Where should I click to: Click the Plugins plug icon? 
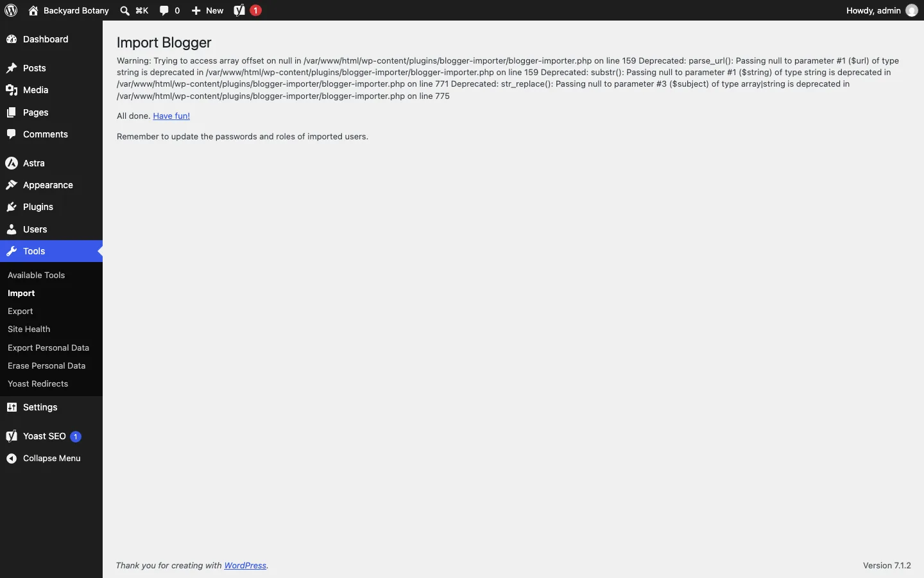pos(12,207)
